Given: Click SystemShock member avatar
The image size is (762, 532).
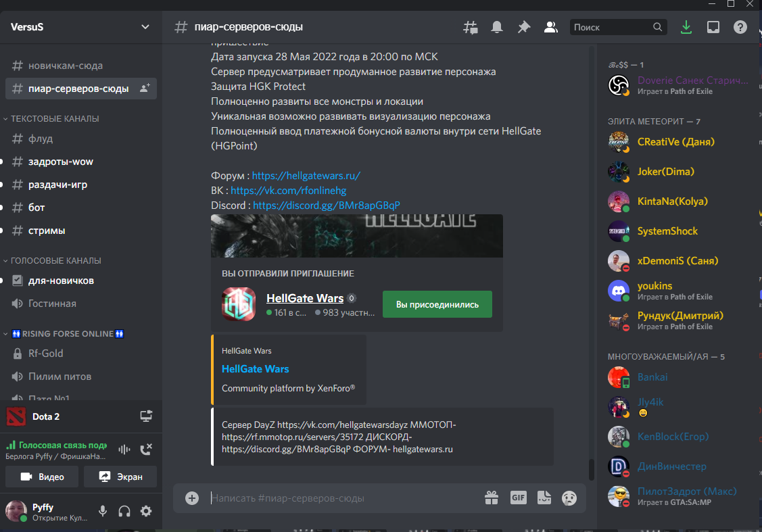Looking at the screenshot, I should [x=618, y=231].
